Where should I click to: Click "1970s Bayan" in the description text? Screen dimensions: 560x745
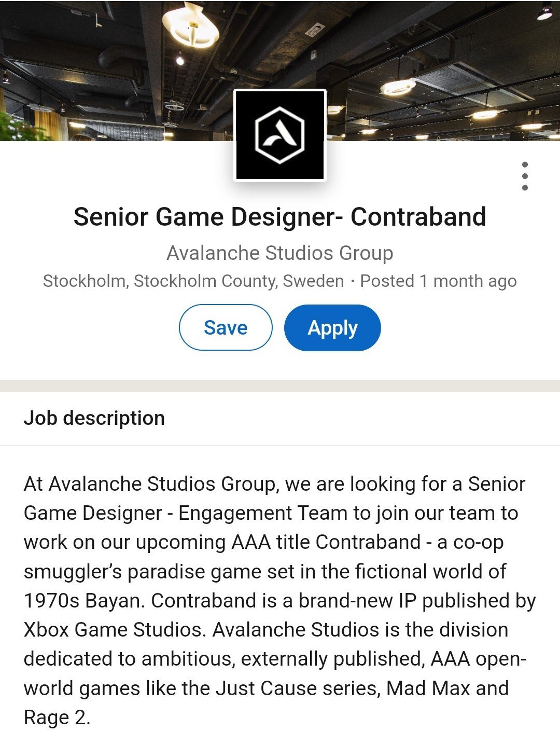click(85, 601)
